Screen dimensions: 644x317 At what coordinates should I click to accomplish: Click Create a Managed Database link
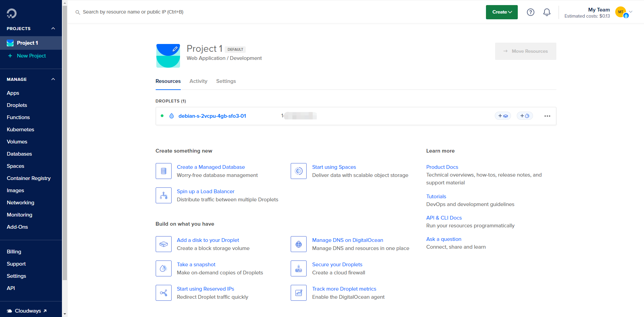[x=211, y=167]
